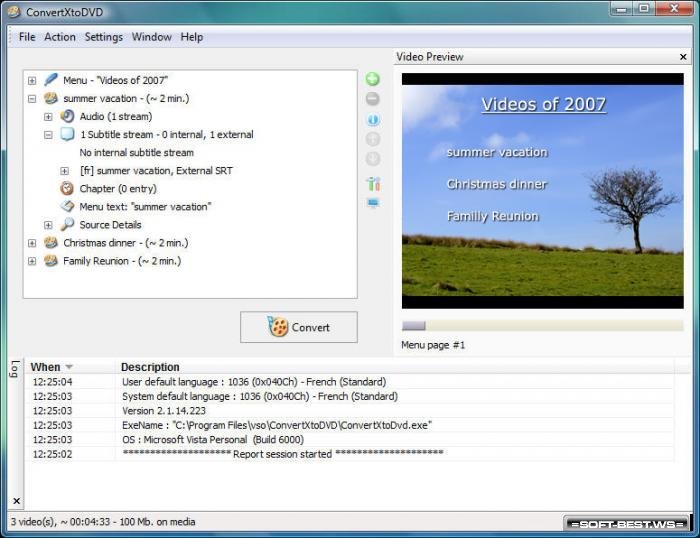The height and width of the screenshot is (538, 700).
Task: Open the Help menu
Action: [192, 37]
